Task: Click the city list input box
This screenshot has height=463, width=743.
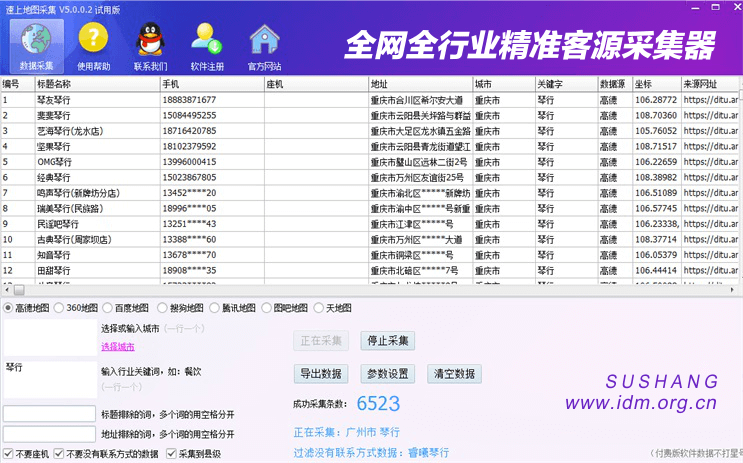Action: coord(50,337)
